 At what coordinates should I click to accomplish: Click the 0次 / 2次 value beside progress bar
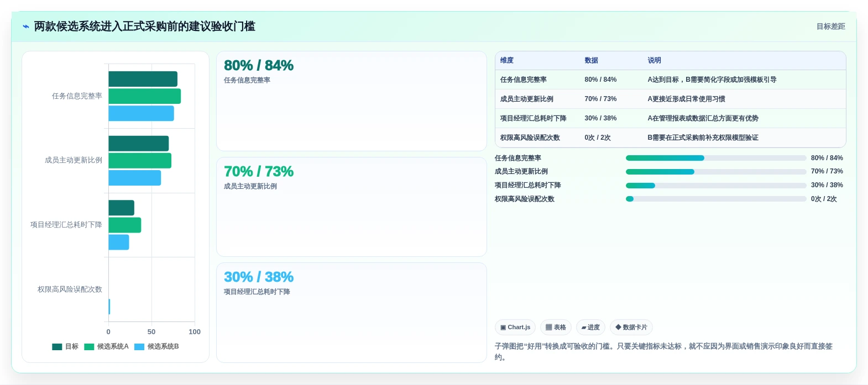824,199
